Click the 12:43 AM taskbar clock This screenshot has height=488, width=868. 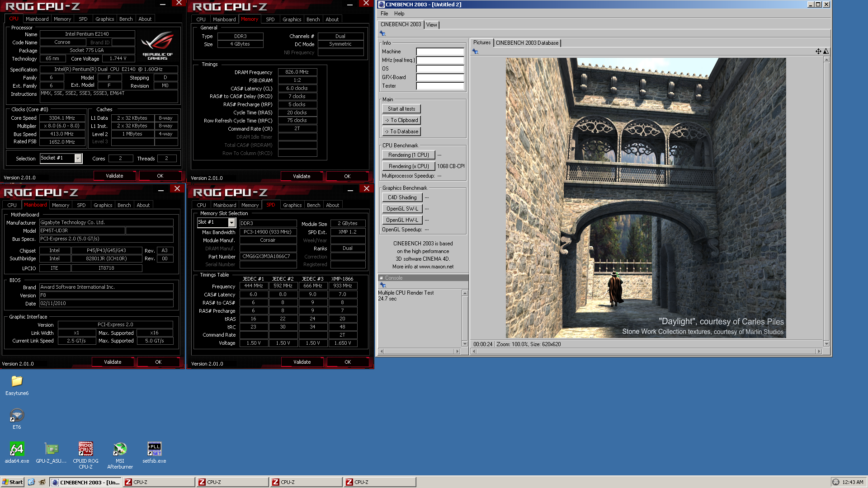tap(853, 482)
